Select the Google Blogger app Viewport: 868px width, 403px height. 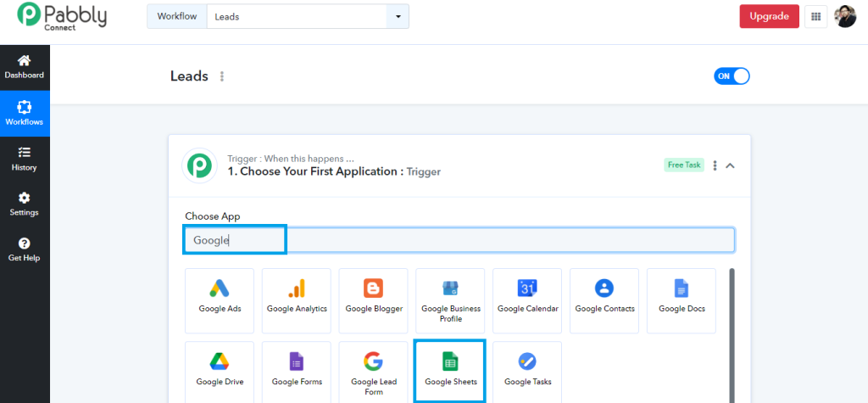[x=374, y=301]
